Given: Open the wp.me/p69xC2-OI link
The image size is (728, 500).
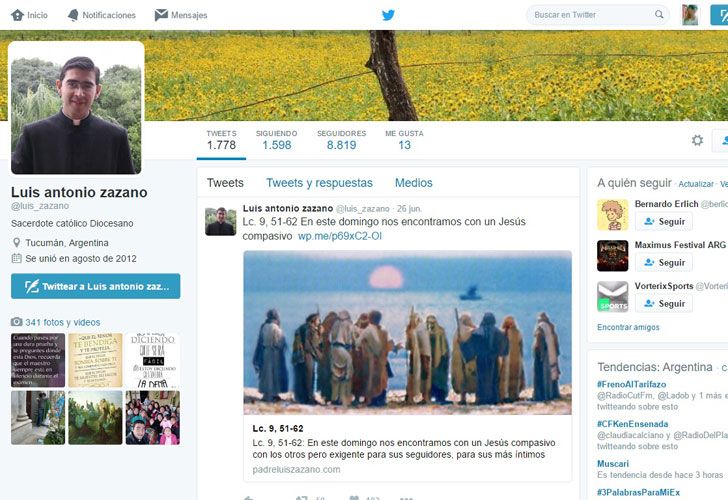Looking at the screenshot, I should (340, 236).
